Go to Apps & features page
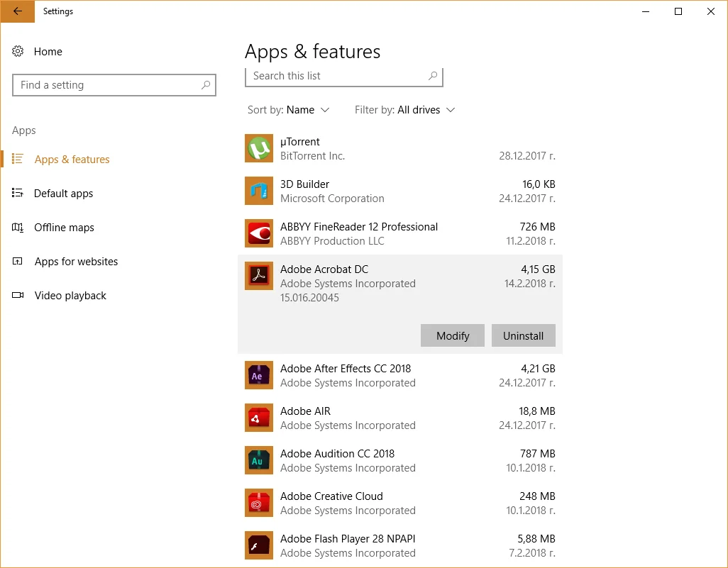Screen dimensions: 728x568 pyautogui.click(x=72, y=159)
